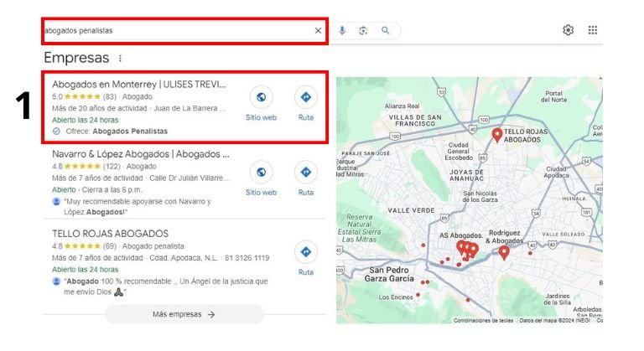The width and height of the screenshot is (644, 351).
Task: Open the 'Navarro & López Abogados' listing title
Action: [141, 154]
